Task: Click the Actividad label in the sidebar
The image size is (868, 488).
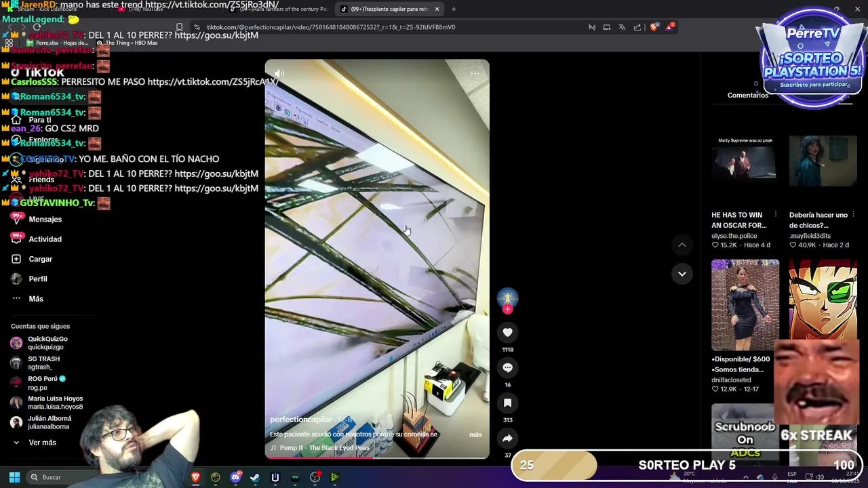Action: click(x=45, y=239)
